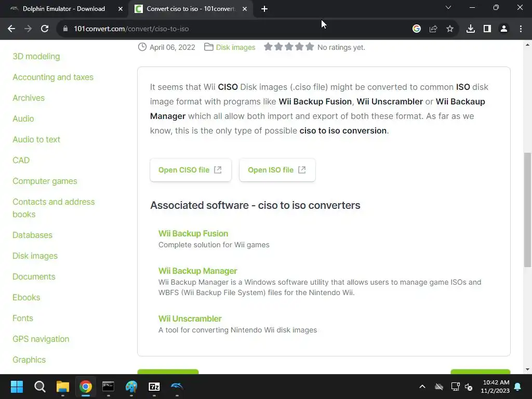Toggle the Chrome side panel
This screenshot has height=399, width=532.
[x=487, y=29]
